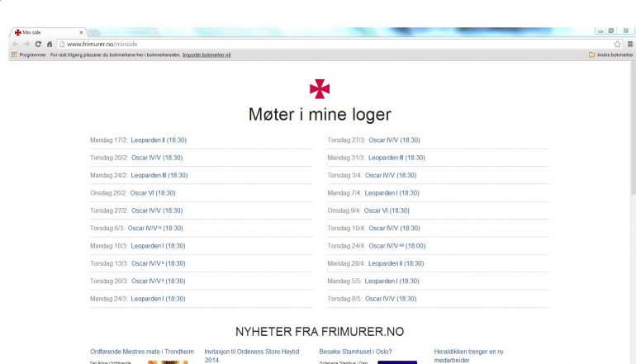Open Oscar IV/V meeting on Torsdag 10/4
This screenshot has height=364, width=636.
(x=394, y=228)
